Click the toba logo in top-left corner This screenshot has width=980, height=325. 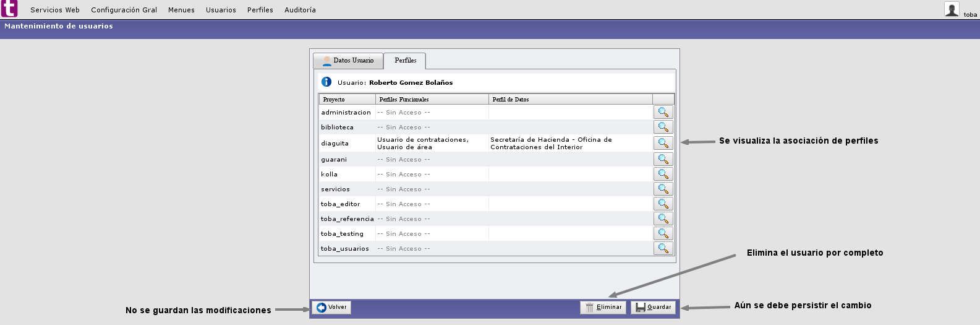[9, 9]
